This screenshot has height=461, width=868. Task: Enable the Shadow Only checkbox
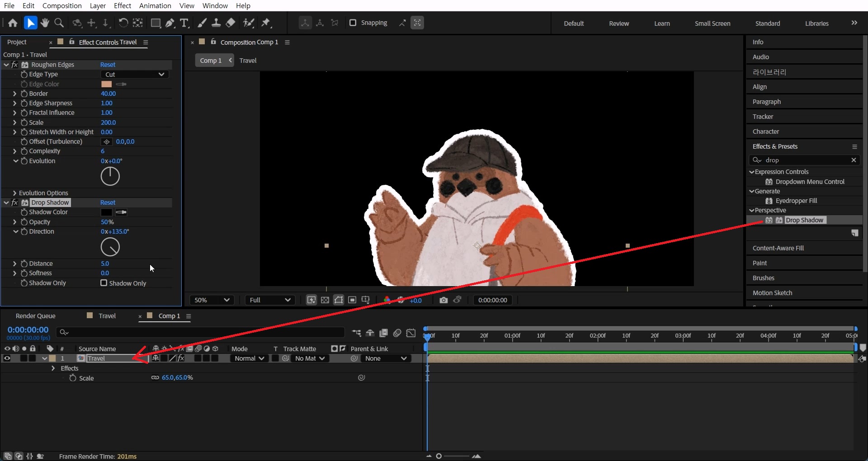pos(104,283)
